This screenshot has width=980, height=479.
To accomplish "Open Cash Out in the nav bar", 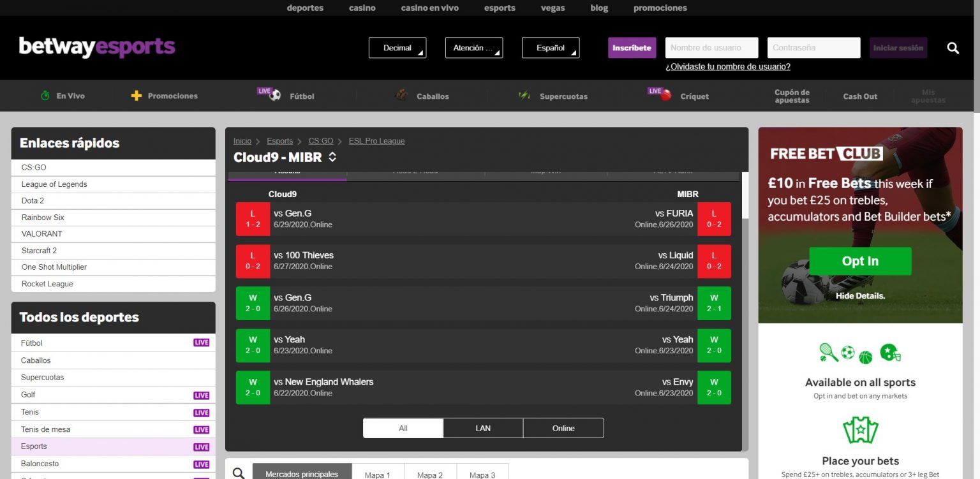I will point(860,96).
